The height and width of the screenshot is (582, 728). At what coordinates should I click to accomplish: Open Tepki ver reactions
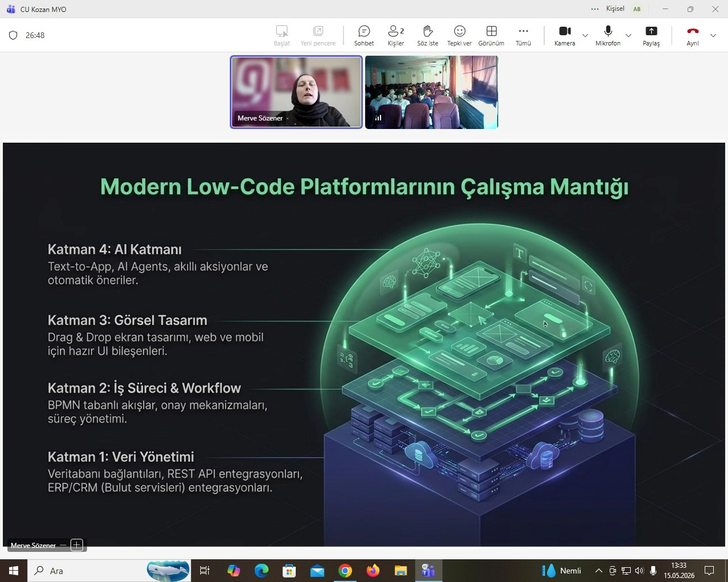460,36
